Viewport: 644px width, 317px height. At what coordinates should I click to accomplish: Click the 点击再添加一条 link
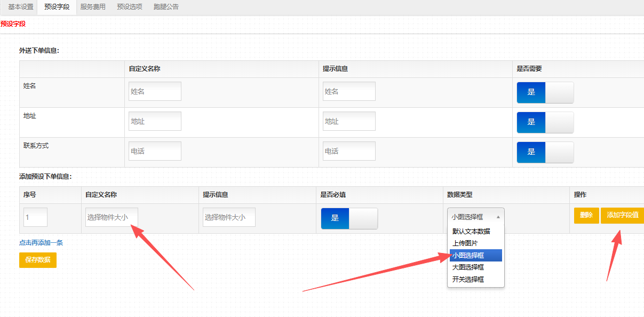pyautogui.click(x=41, y=243)
